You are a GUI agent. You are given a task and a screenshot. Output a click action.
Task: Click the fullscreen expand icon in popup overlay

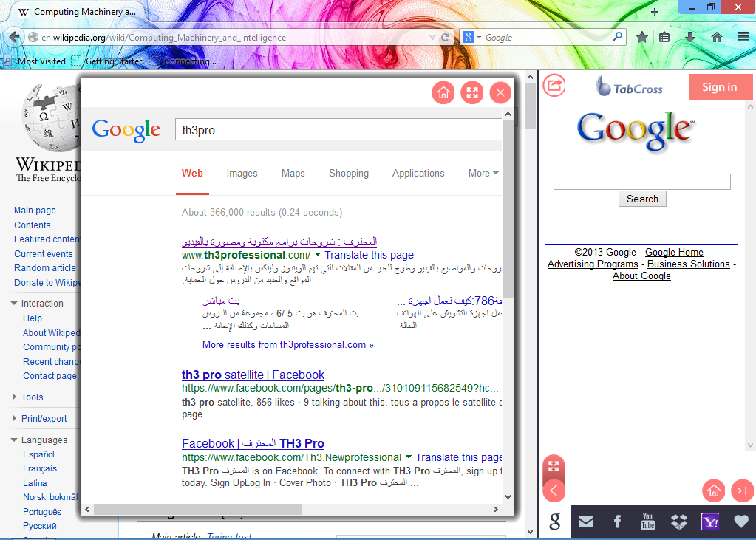coord(472,92)
